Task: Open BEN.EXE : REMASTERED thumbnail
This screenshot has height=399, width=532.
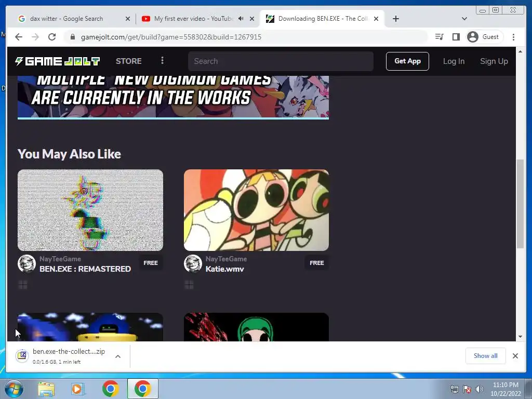Action: (x=90, y=210)
